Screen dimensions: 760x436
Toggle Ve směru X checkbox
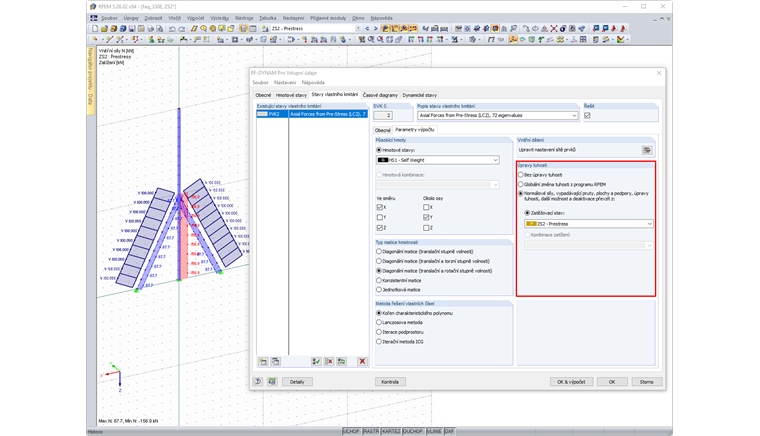pos(380,207)
